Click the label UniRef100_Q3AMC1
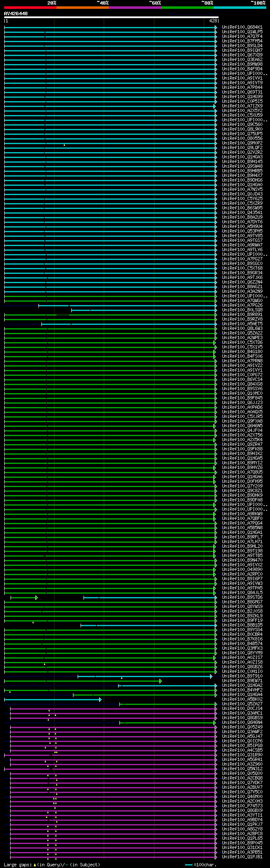The image size is (270, 868). point(242,713)
